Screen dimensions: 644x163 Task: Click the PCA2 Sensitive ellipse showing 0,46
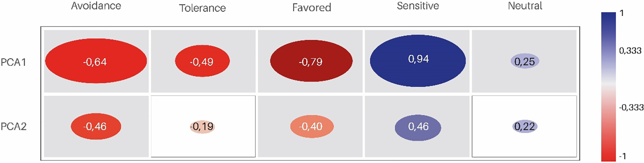coord(418,127)
